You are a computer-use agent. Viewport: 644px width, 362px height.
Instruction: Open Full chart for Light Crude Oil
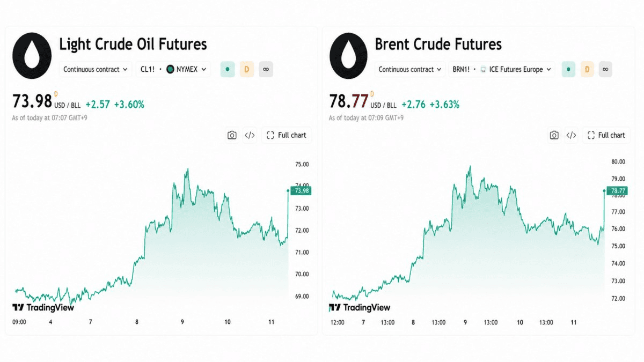[x=287, y=135]
